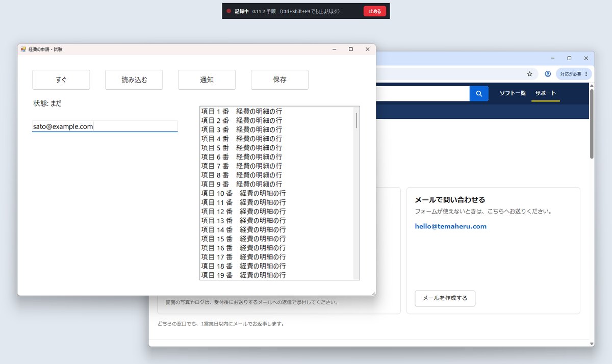Screen dimensions: 612x364
Task: Click the 対応が必要 browser chip
Action: pyautogui.click(x=574, y=74)
